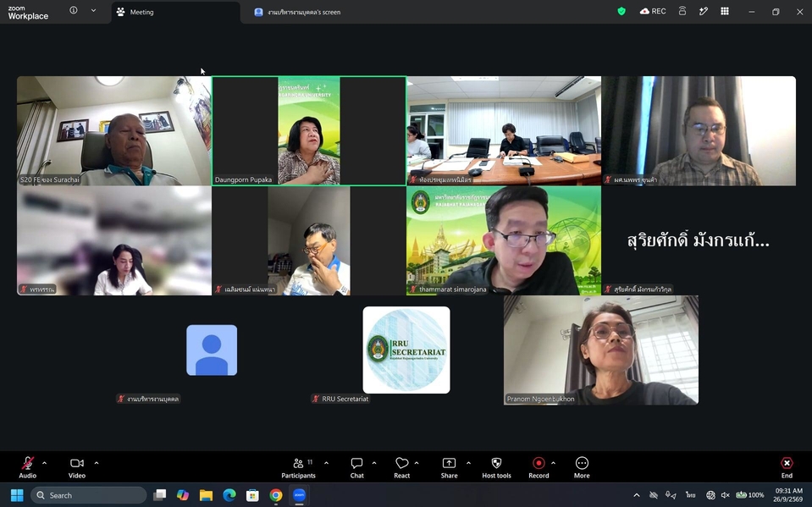Expand the audio options caret
This screenshot has height=507, width=812.
(44, 463)
